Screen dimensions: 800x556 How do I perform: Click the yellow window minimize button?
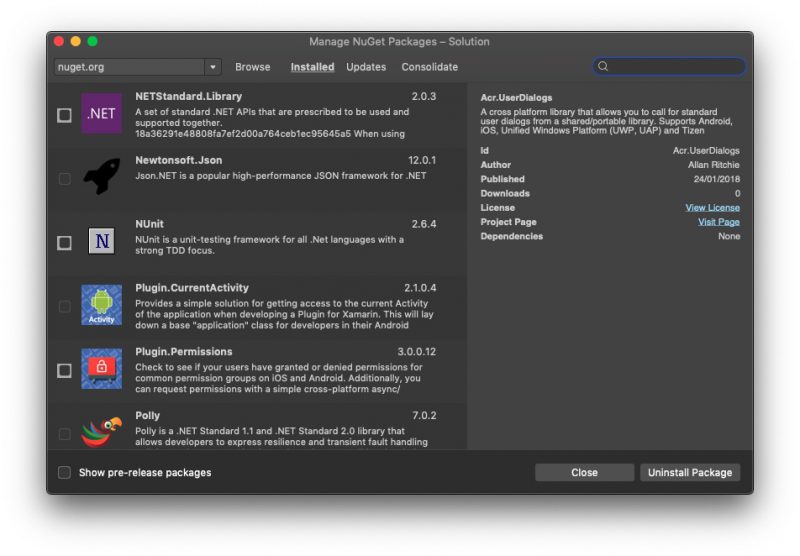(x=76, y=41)
